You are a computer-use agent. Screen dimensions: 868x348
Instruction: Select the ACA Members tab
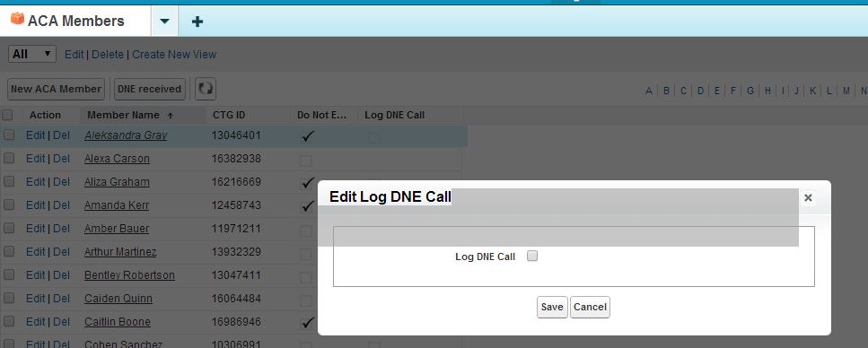[75, 21]
